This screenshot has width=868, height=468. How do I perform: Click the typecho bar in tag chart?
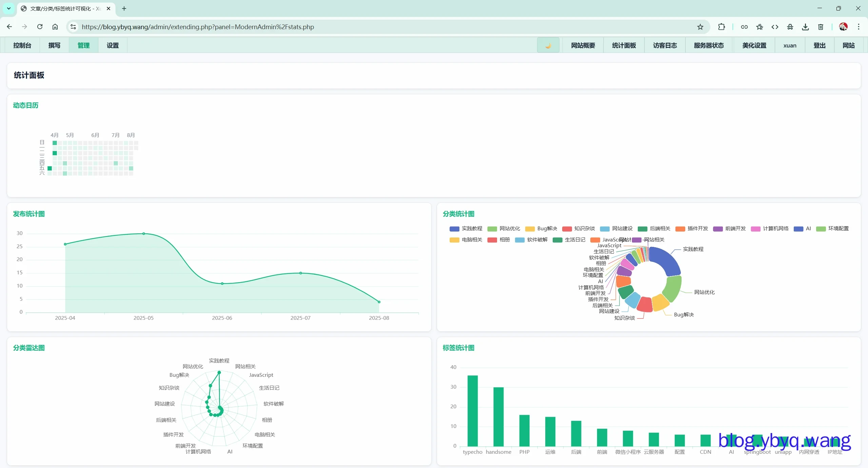tap(472, 411)
